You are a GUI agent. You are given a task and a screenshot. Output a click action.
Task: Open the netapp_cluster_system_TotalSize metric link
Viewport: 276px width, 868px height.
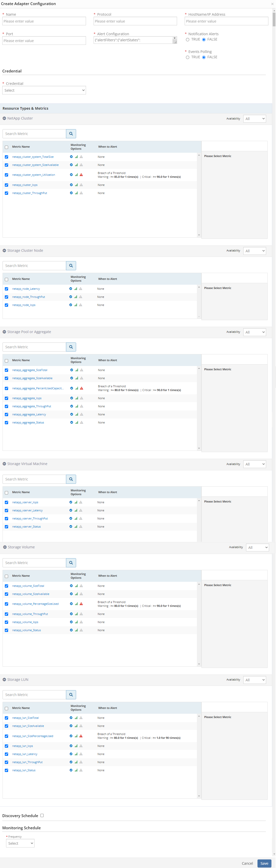point(33,157)
